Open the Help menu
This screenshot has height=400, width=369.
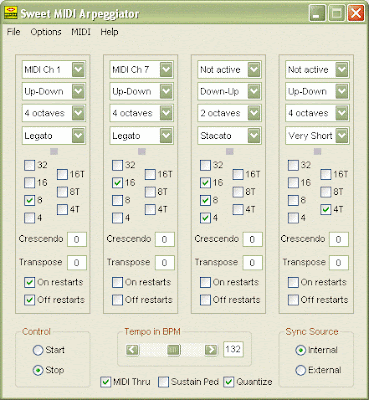(x=109, y=32)
